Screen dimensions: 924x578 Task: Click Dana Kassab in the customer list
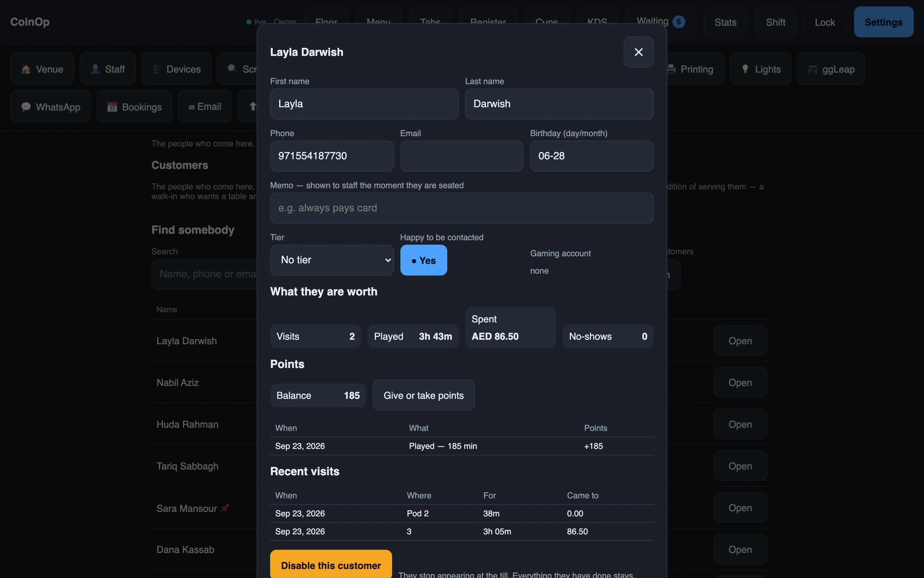[185, 550]
